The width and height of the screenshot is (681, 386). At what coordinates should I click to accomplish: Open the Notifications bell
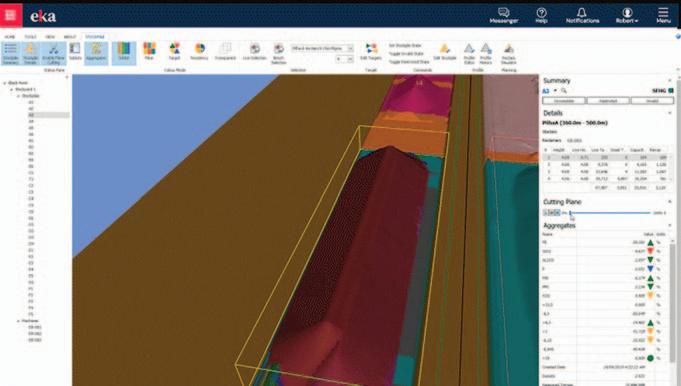pos(582,15)
